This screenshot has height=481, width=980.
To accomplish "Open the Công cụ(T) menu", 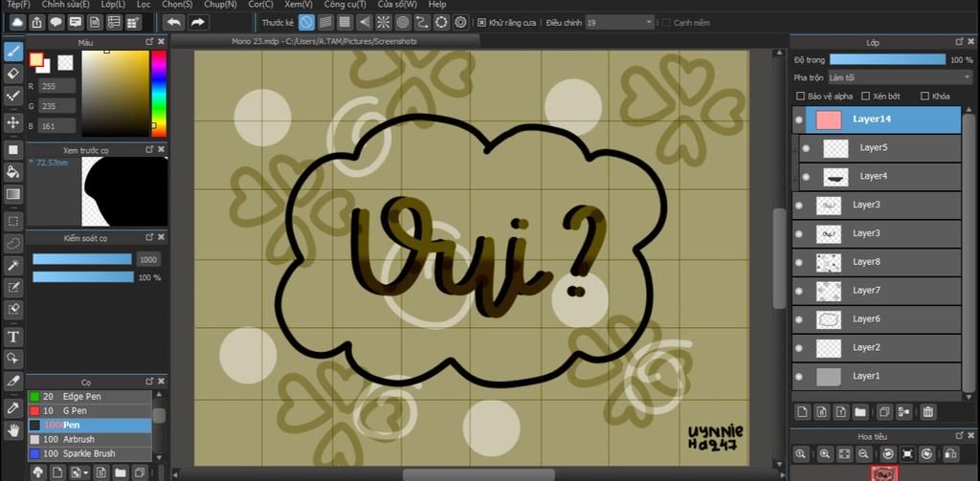I will (x=345, y=4).
